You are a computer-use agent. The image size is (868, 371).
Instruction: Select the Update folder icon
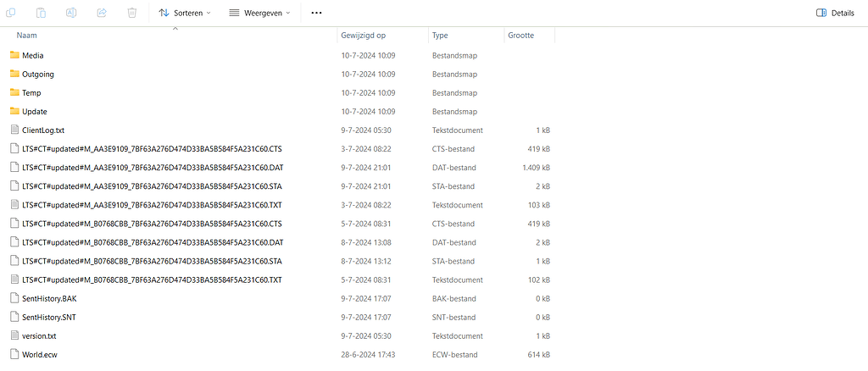coord(15,111)
